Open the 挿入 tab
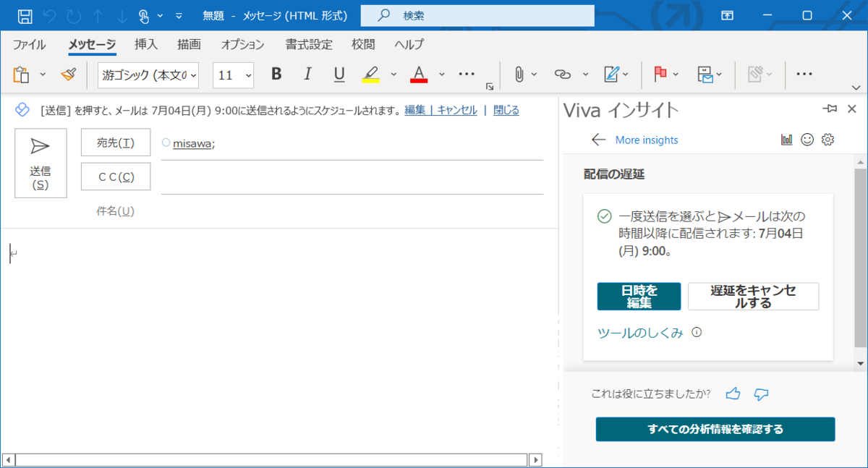The height and width of the screenshot is (468, 868). click(x=146, y=44)
